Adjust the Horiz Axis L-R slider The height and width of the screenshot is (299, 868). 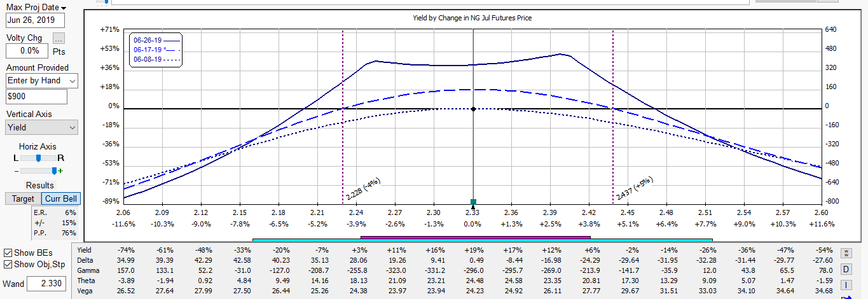pyautogui.click(x=38, y=157)
